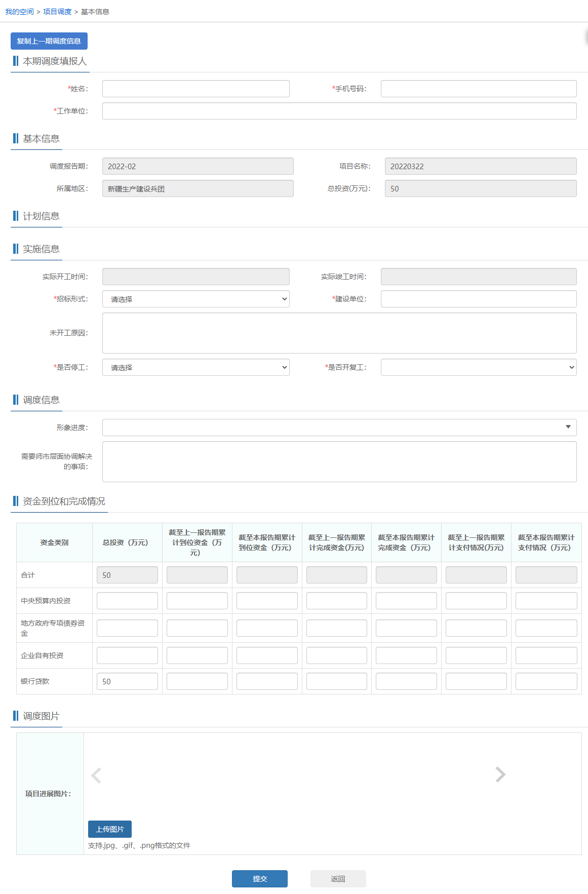Submit the form with 提交
Viewport: 588px width, 894px height.
pyautogui.click(x=259, y=879)
